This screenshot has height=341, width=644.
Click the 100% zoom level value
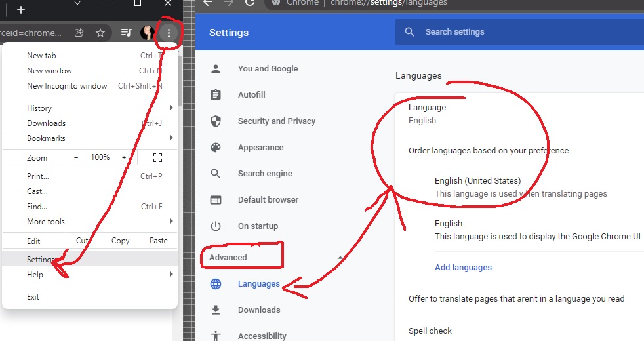100,157
